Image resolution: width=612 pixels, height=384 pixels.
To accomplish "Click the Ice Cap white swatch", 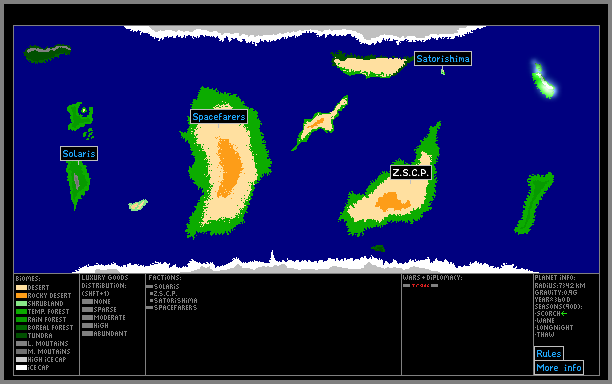I will (x=21, y=368).
